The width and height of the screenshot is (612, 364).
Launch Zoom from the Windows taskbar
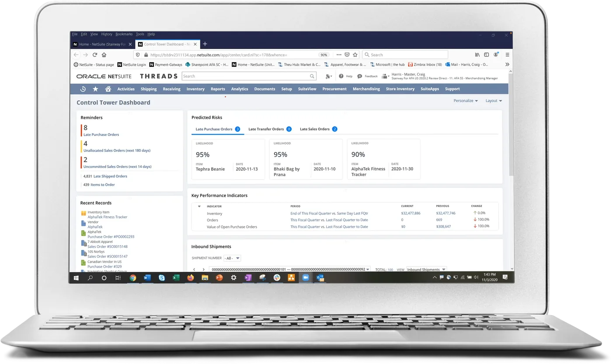[x=306, y=277]
